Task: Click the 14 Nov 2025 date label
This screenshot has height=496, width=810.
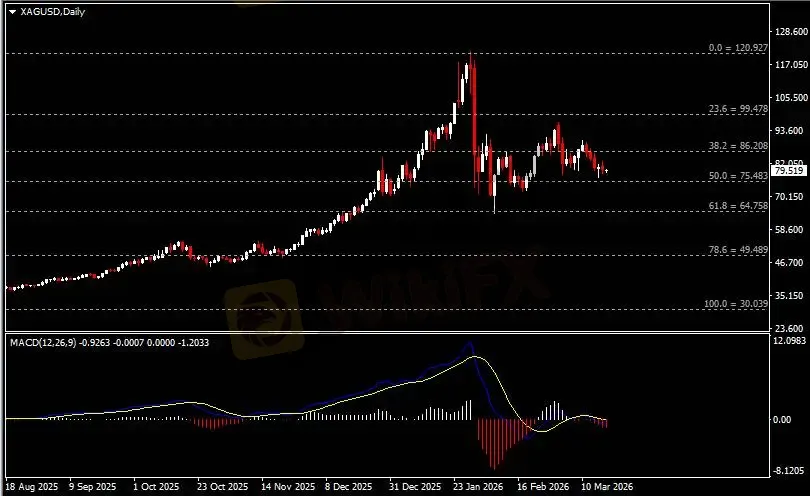Action: (x=288, y=487)
